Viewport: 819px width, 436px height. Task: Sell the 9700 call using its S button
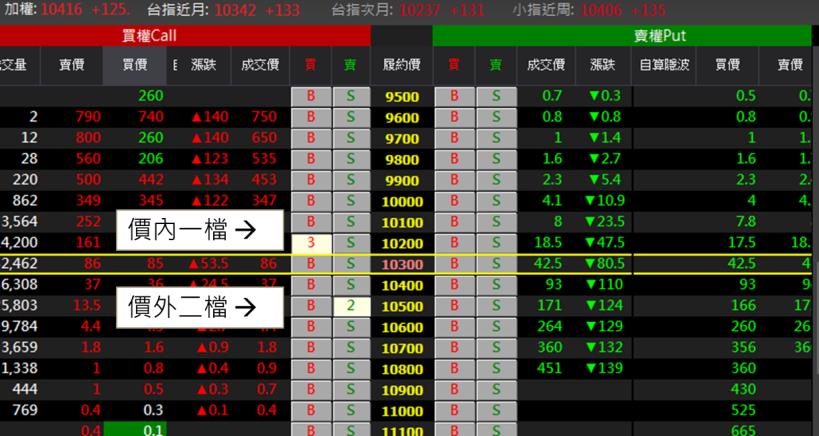click(x=351, y=138)
